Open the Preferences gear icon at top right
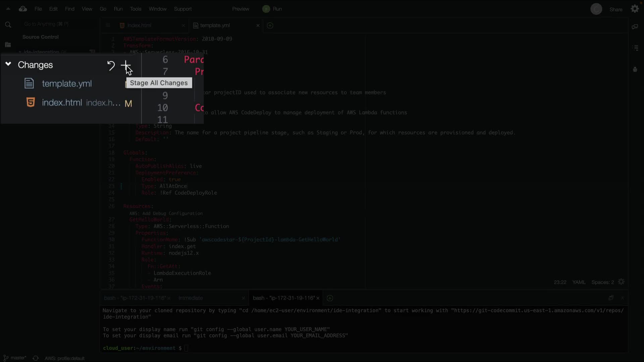The width and height of the screenshot is (644, 362). click(x=635, y=9)
